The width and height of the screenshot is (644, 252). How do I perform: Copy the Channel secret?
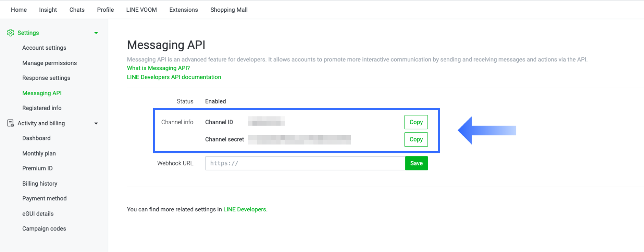[416, 139]
